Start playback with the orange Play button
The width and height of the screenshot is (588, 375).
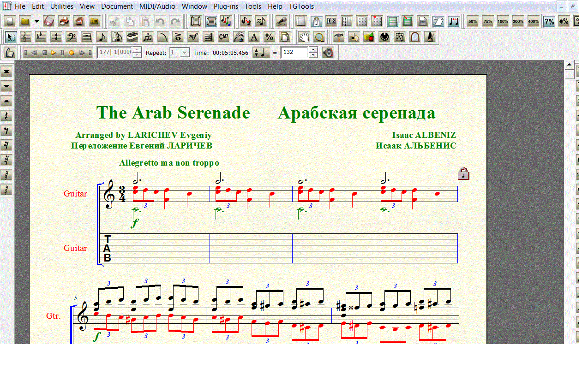click(x=54, y=53)
